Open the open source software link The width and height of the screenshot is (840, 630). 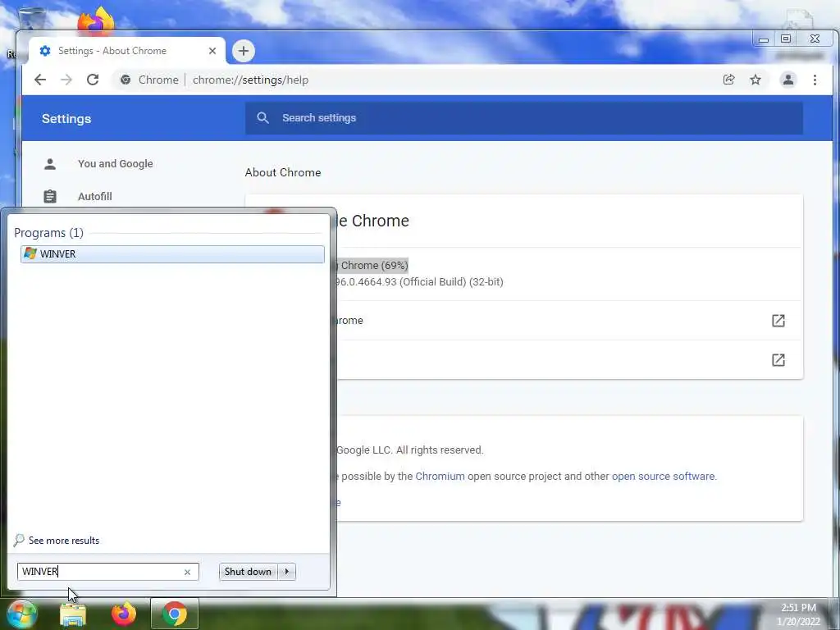(663, 477)
